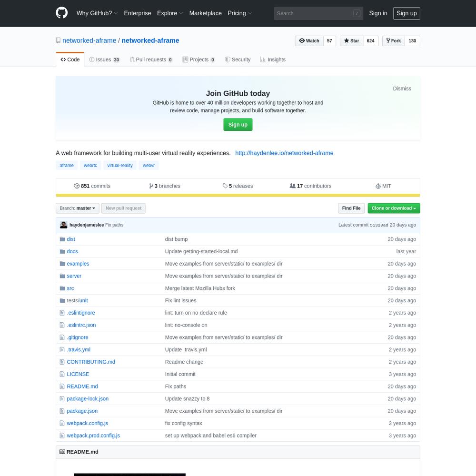Click the tests/unit folder icon
This screenshot has height=476, width=476.
(x=62, y=300)
